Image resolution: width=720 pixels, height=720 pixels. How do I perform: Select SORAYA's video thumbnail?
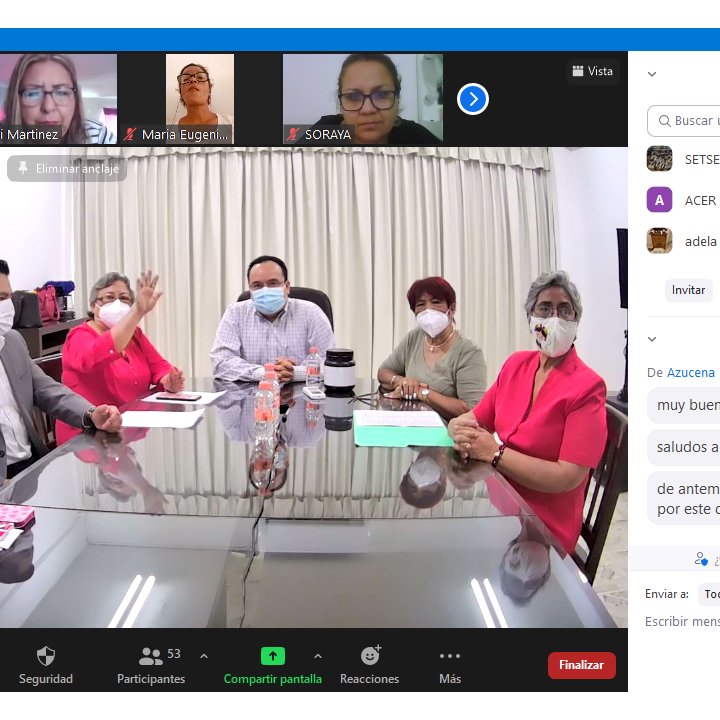pos(362,99)
